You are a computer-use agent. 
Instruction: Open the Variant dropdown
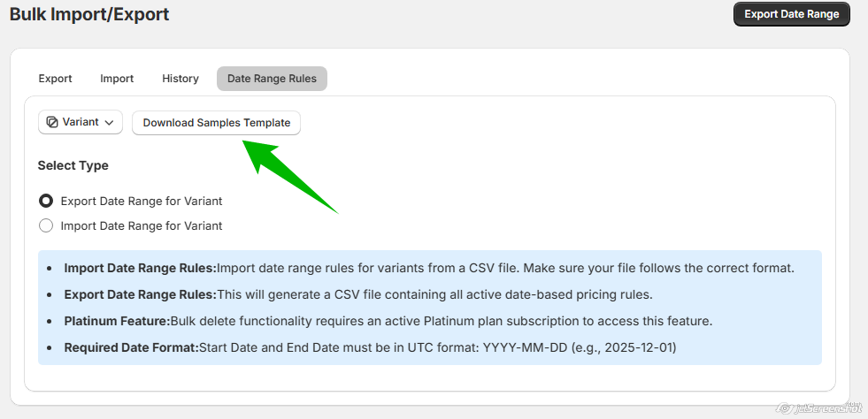[x=81, y=122]
